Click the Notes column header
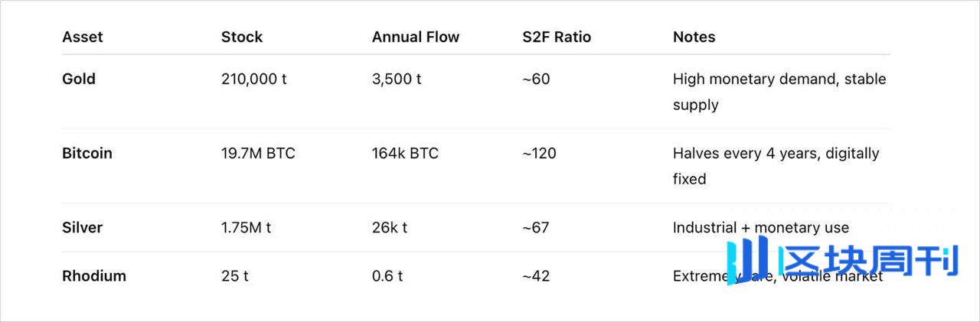 pos(694,37)
